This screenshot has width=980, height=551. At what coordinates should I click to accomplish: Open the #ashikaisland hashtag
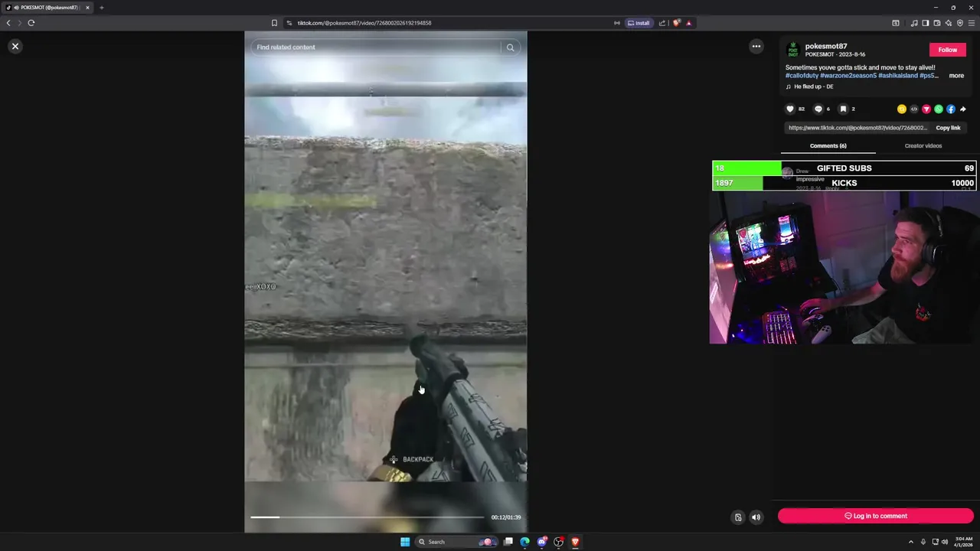(898, 76)
